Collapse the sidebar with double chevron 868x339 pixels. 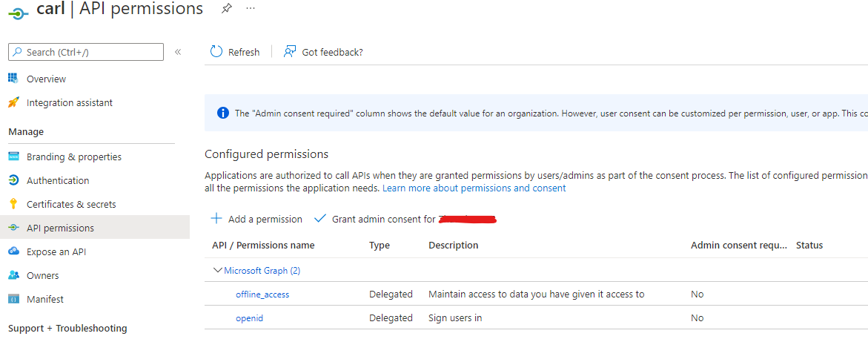[178, 52]
